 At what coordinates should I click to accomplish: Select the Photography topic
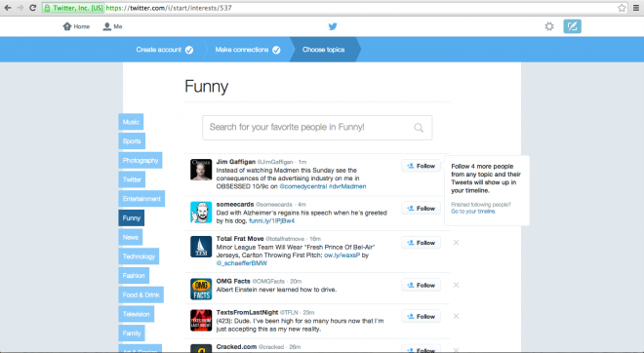pyautogui.click(x=141, y=161)
